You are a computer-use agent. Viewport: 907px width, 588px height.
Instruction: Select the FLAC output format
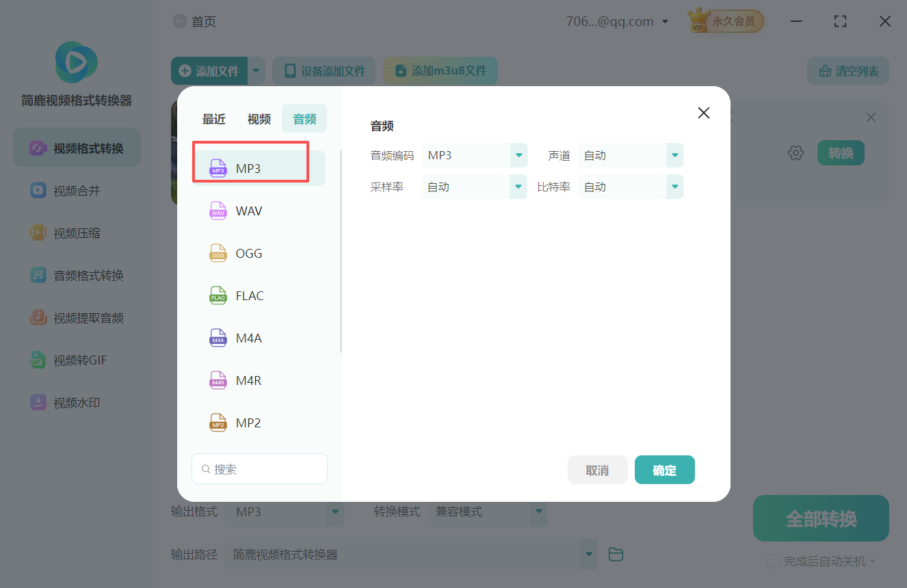coord(248,295)
